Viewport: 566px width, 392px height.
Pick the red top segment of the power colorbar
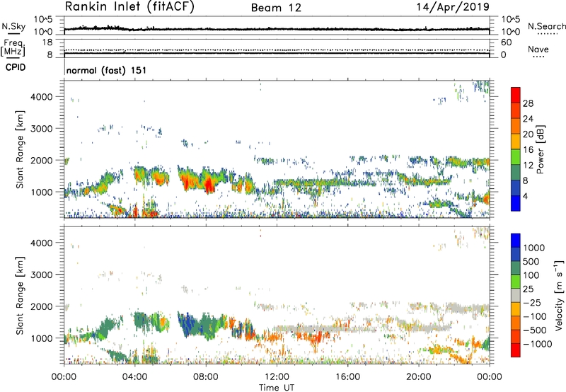(516, 96)
